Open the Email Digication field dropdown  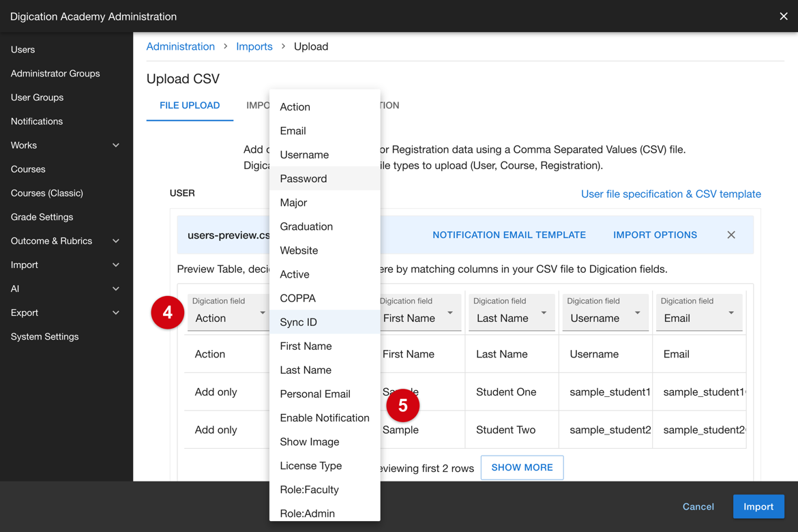click(698, 312)
